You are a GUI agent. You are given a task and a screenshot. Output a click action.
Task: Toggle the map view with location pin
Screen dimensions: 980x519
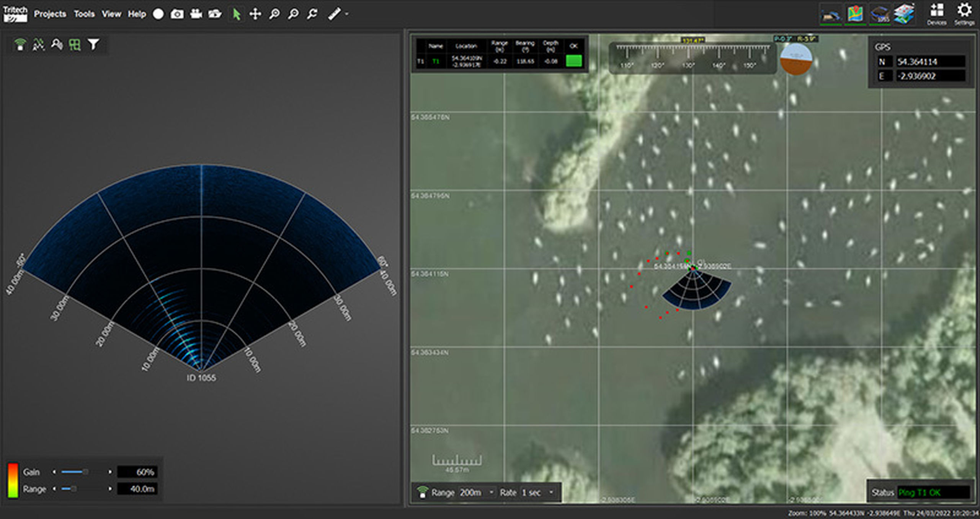coord(855,14)
